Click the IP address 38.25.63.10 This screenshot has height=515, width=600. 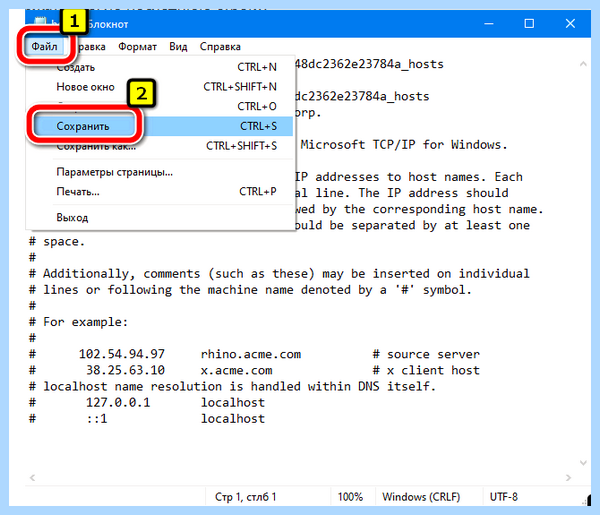click(x=126, y=370)
